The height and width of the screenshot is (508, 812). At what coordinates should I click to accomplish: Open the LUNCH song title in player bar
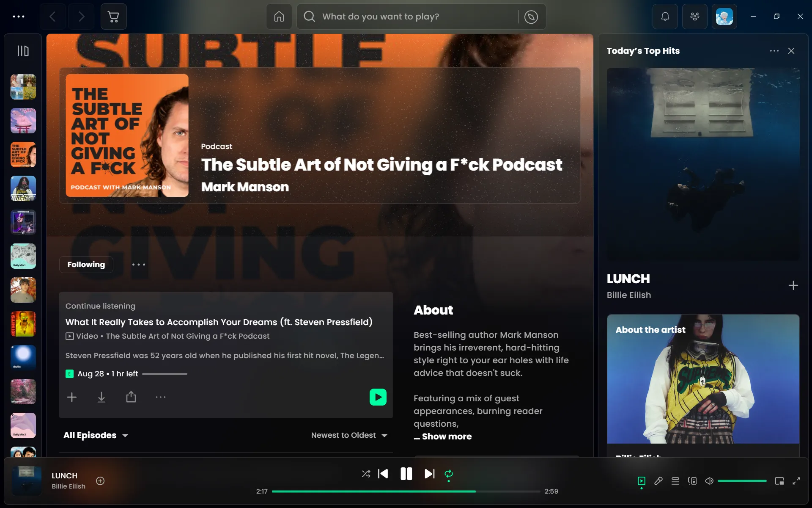[64, 476]
